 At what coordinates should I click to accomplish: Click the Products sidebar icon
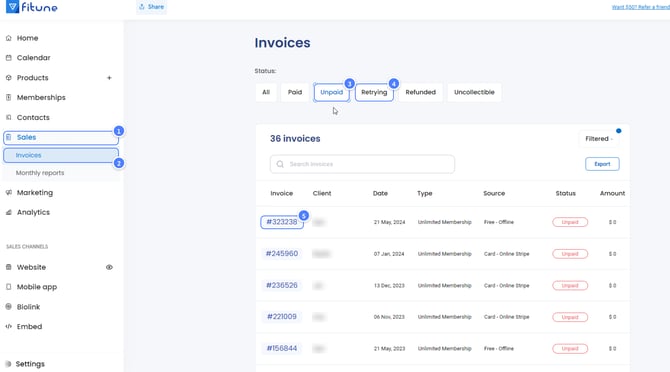(9, 78)
